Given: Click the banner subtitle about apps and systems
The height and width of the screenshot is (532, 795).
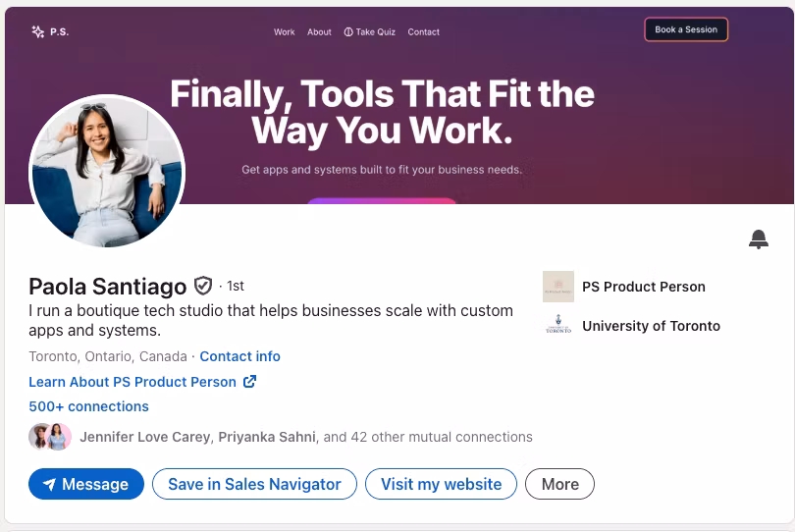Looking at the screenshot, I should [x=382, y=170].
